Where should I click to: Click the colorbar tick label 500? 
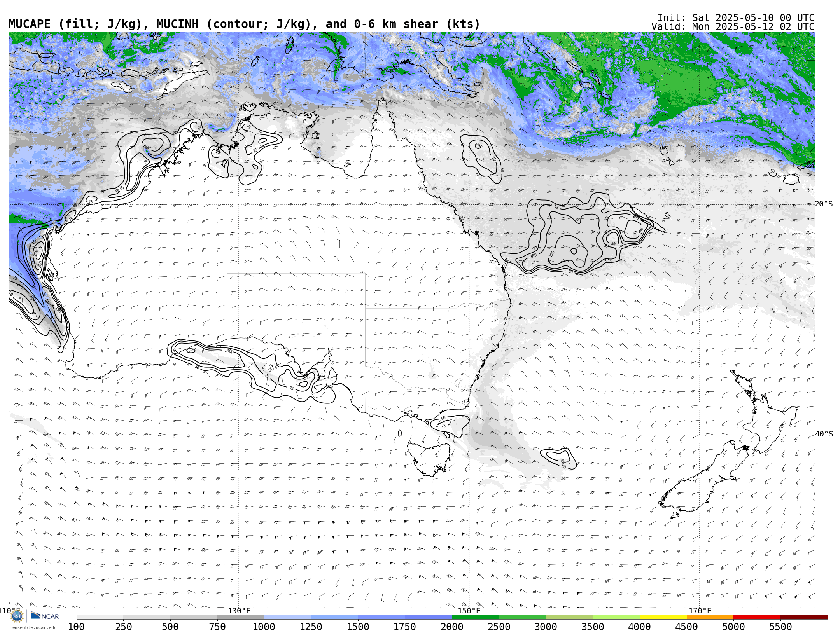click(x=170, y=627)
